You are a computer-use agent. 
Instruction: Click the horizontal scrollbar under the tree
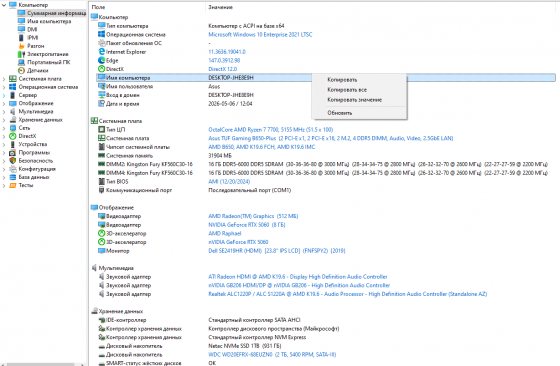click(43, 364)
